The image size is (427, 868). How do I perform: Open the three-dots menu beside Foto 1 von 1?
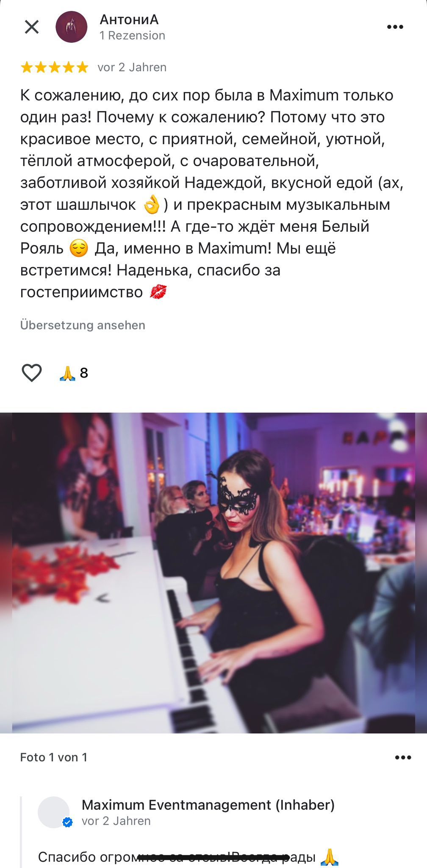(403, 757)
